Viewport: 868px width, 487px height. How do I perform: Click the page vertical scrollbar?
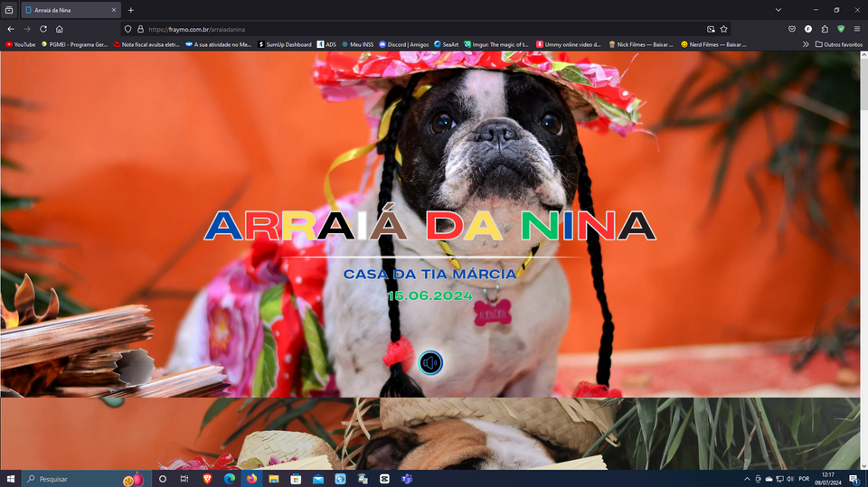click(x=863, y=260)
